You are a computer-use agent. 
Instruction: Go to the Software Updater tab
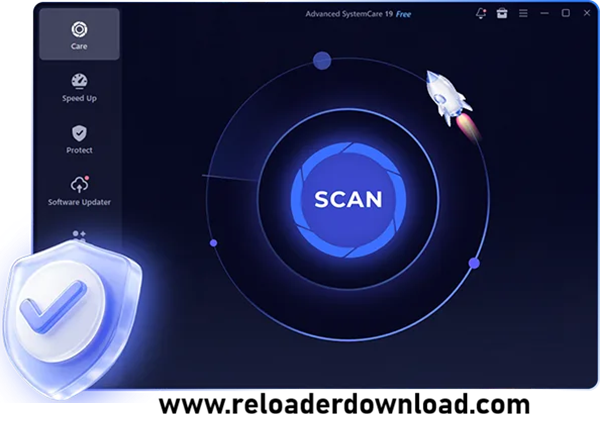[x=79, y=191]
